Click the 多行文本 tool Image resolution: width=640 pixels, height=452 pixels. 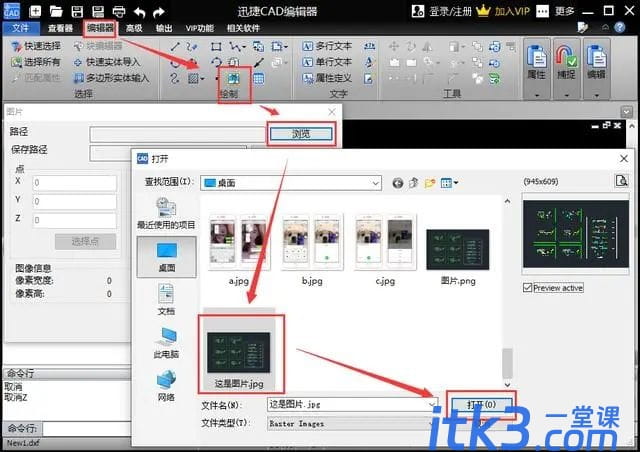(x=327, y=46)
